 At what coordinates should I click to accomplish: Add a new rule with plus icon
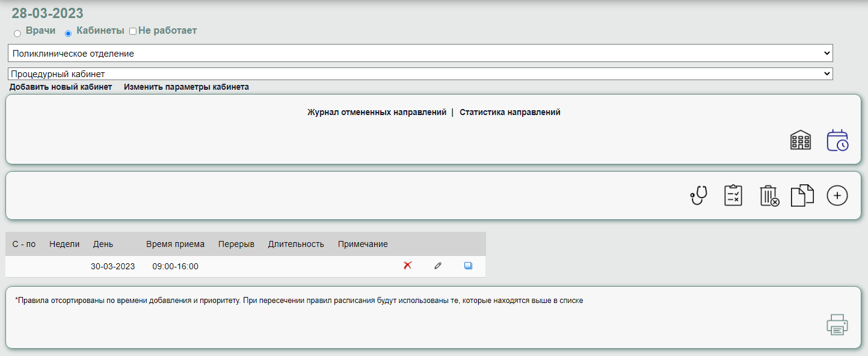pyautogui.click(x=837, y=196)
